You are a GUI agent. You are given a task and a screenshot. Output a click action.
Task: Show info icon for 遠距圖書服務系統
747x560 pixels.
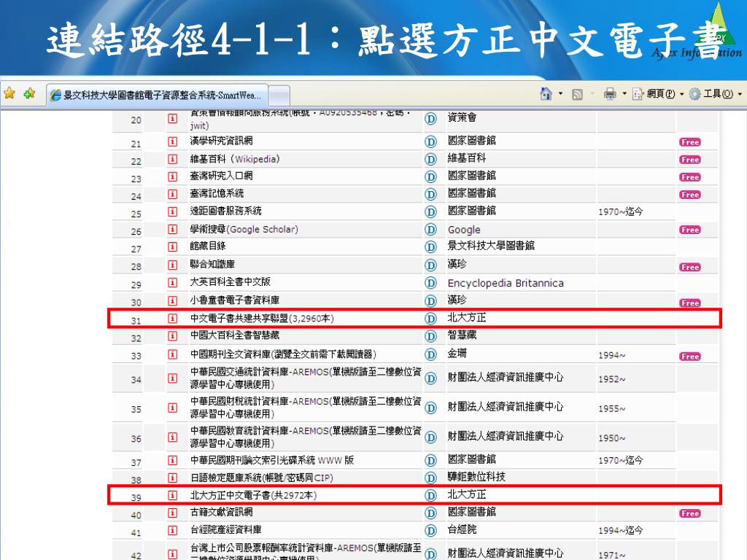[172, 212]
